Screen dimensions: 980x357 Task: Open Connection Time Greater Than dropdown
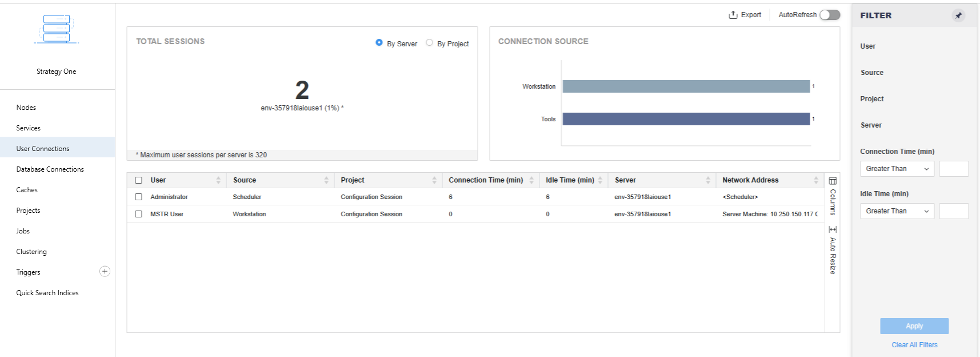coord(897,169)
